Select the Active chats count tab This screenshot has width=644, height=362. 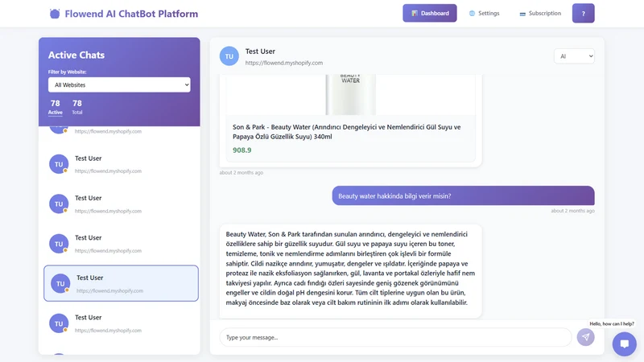point(56,107)
